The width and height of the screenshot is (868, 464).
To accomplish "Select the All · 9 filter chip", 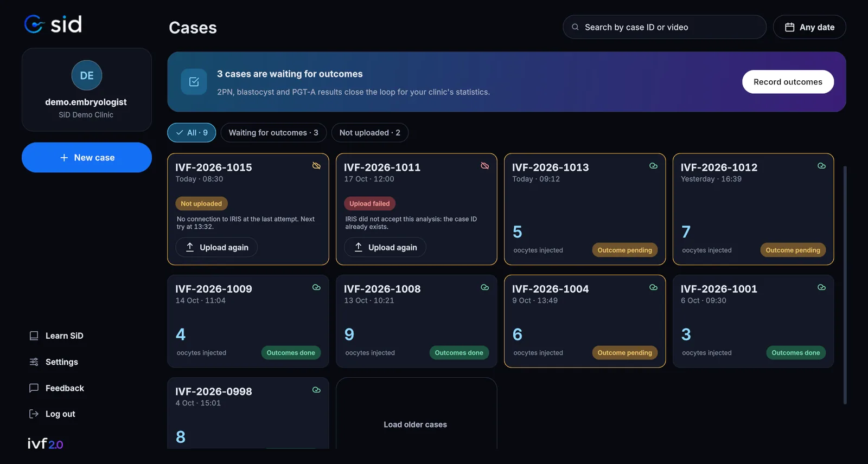I will point(192,133).
